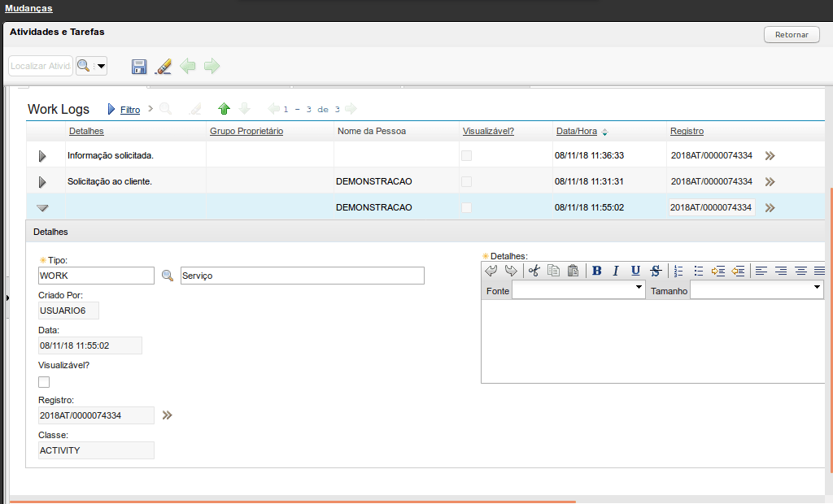
Task: Open detail menu beside the Detalhes section Registro field
Action: pos(168,415)
